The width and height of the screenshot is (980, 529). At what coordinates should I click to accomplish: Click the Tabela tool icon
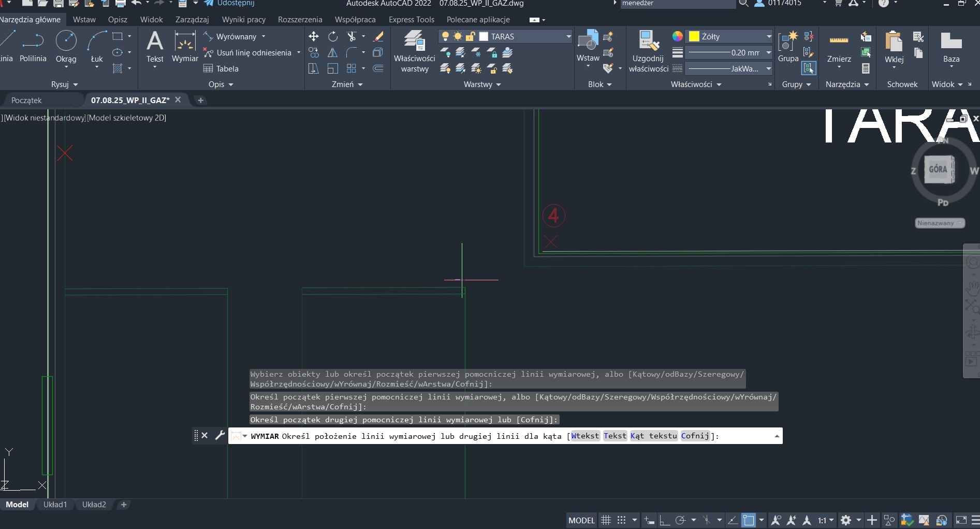point(209,68)
